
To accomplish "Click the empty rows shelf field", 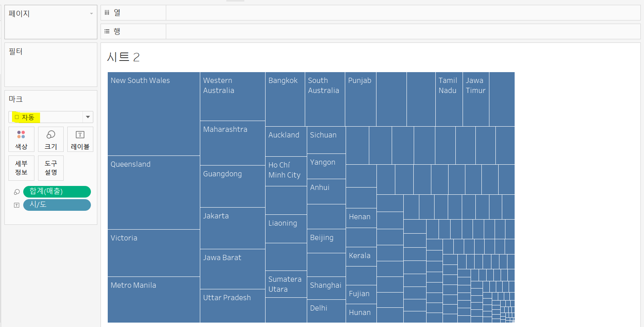I will pyautogui.click(x=403, y=31).
